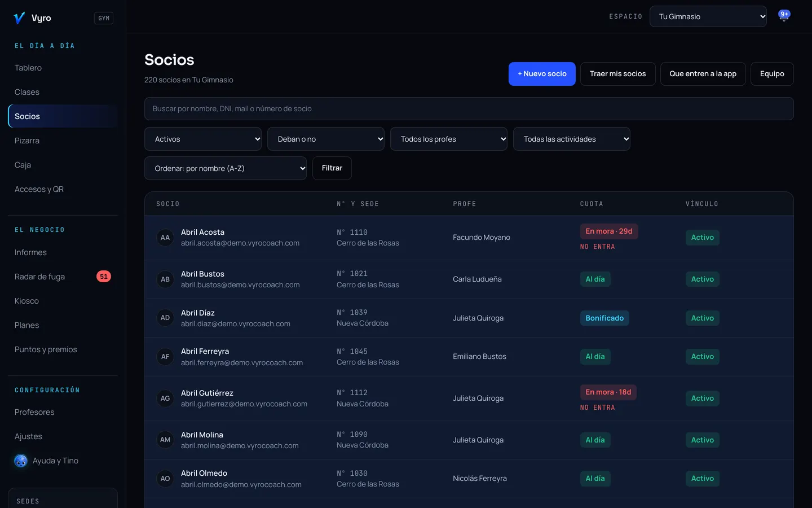This screenshot has height=508, width=812.
Task: Click the AB avatar for Abril Bustos
Action: click(165, 279)
